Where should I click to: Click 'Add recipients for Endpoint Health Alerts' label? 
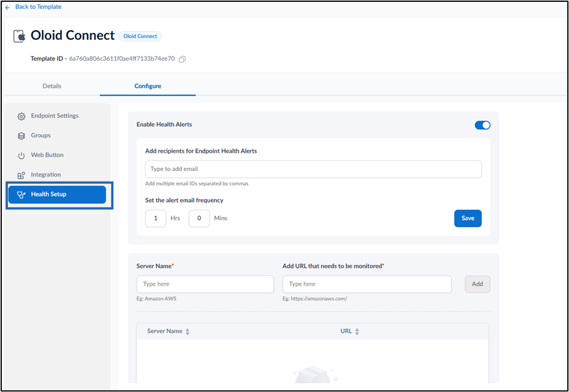pos(201,151)
